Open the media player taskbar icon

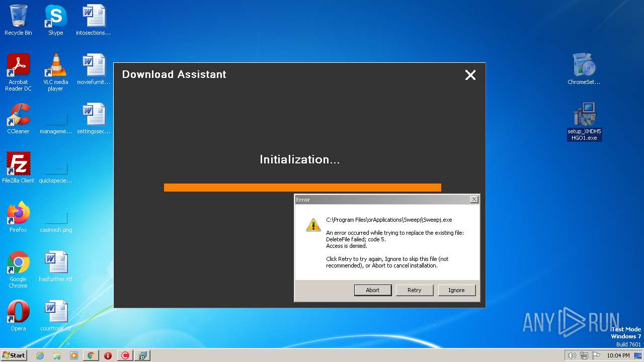(x=74, y=355)
